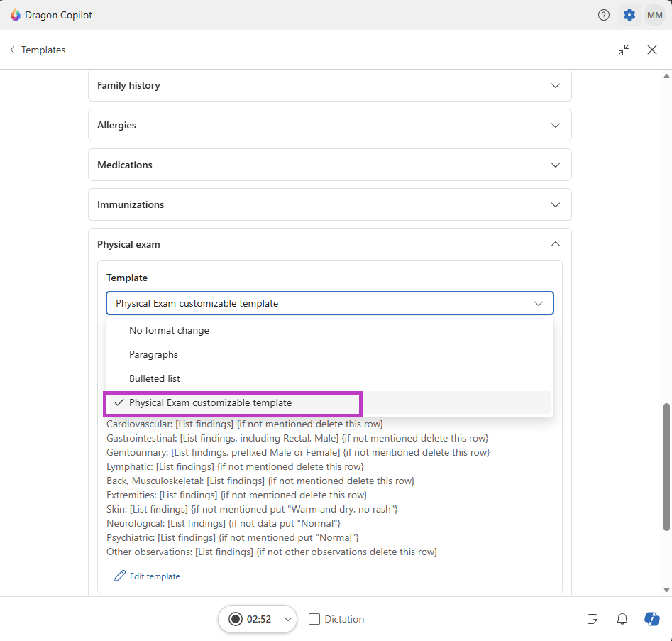Click the Dragon Copilot flame logo

click(16, 15)
